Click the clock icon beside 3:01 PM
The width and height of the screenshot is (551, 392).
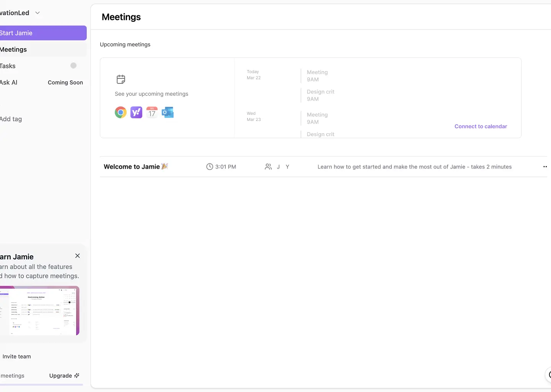209,167
